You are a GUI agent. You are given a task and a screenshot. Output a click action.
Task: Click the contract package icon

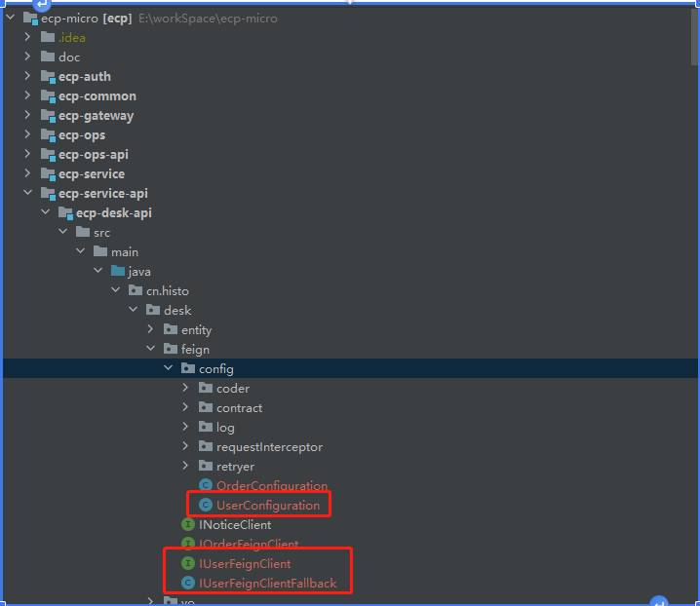tap(206, 407)
